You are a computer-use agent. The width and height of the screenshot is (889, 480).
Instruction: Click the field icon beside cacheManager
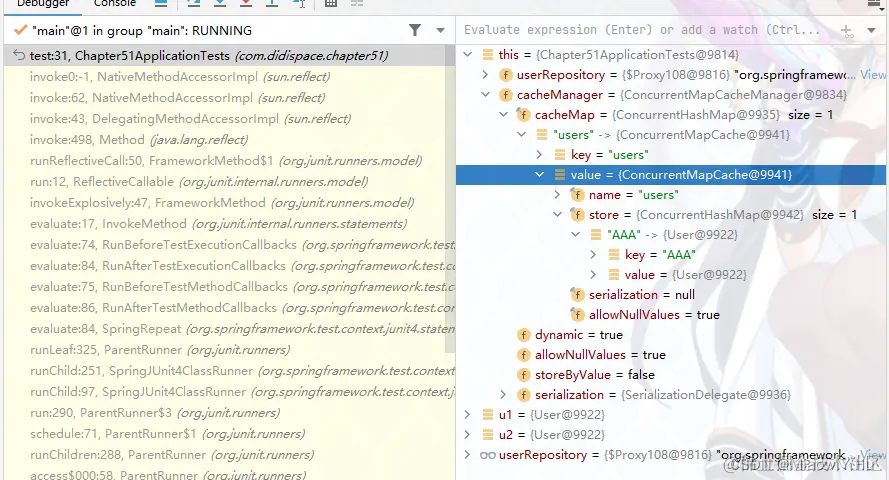(505, 95)
